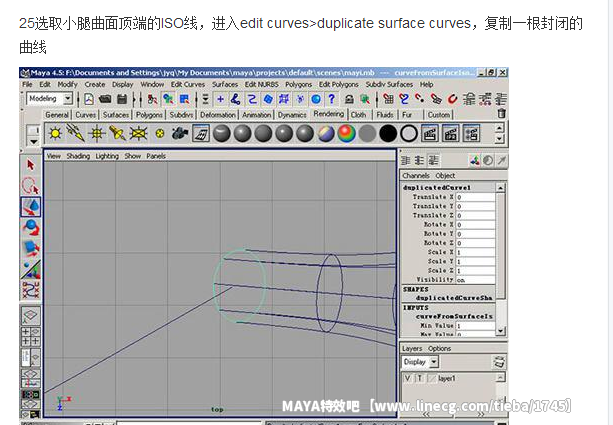This screenshot has height=425, width=613.
Task: Open the Channels menu in channel box
Action: [416, 176]
